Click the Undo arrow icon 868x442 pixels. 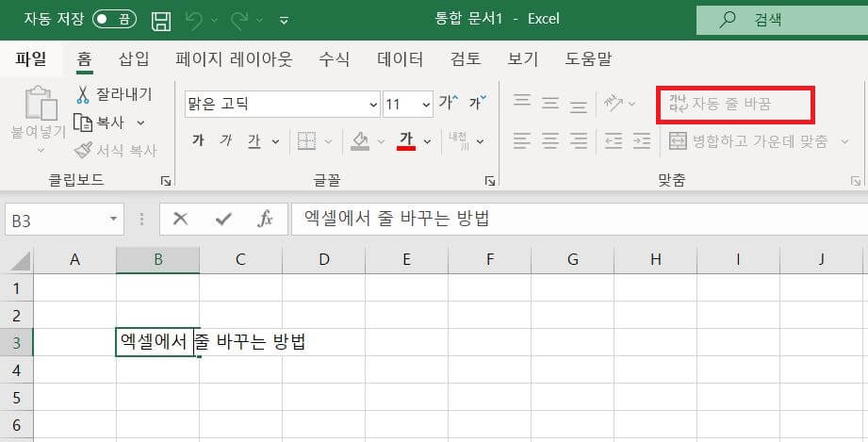point(194,21)
